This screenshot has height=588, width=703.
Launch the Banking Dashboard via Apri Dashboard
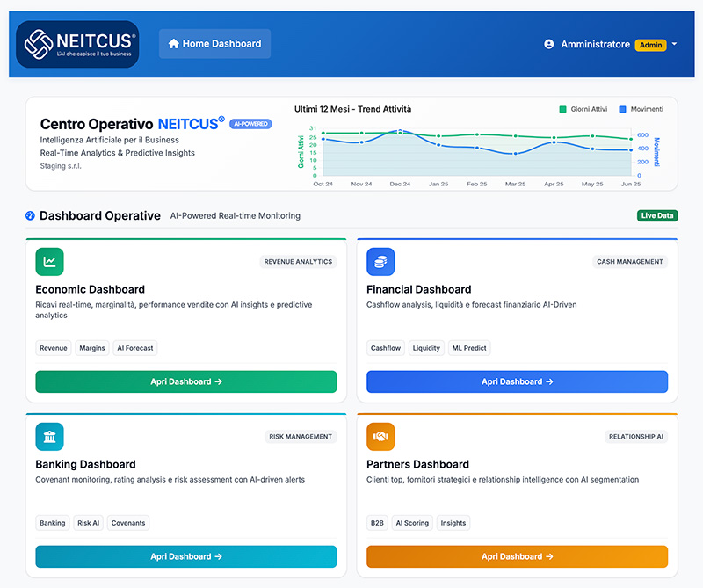186,556
